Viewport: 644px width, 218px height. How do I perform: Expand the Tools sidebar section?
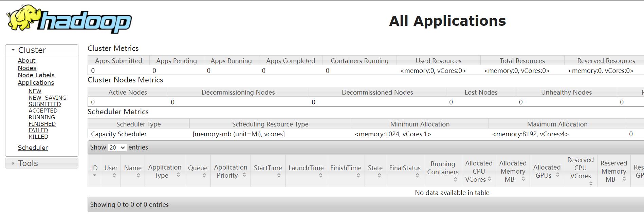(x=13, y=163)
